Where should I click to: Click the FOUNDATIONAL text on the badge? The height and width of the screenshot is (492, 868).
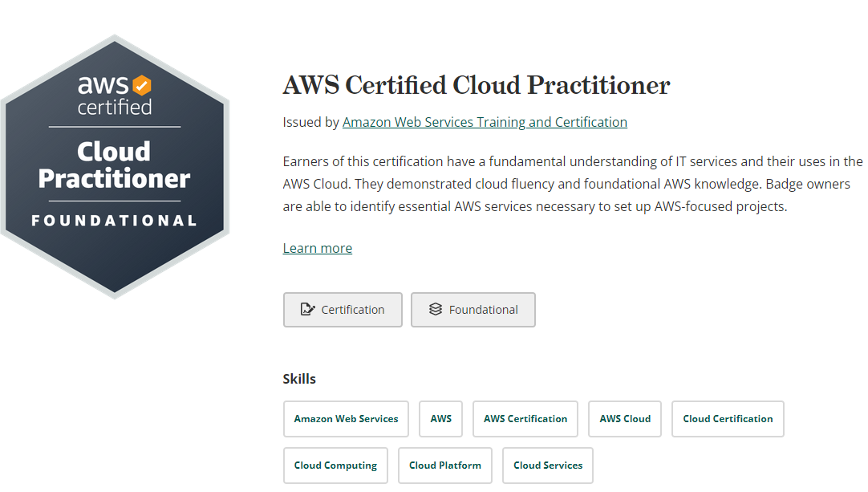[116, 218]
